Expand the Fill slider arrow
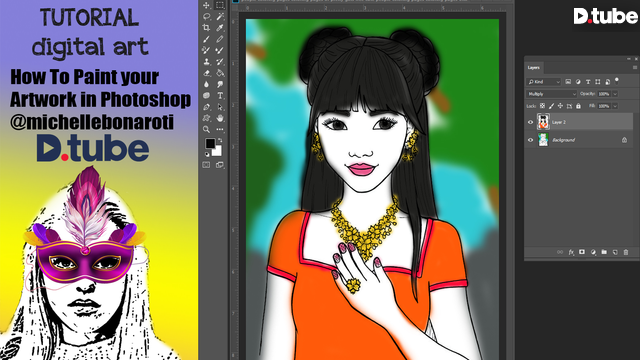 tap(615, 106)
